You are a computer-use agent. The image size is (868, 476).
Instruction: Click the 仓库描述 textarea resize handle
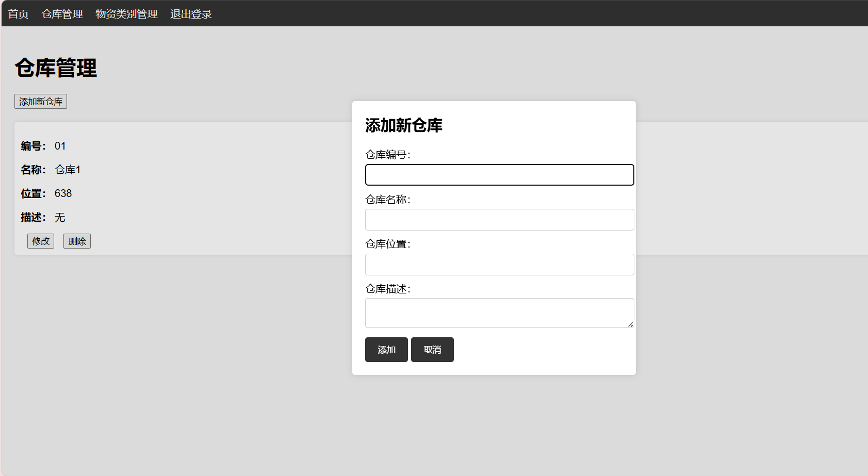point(630,324)
